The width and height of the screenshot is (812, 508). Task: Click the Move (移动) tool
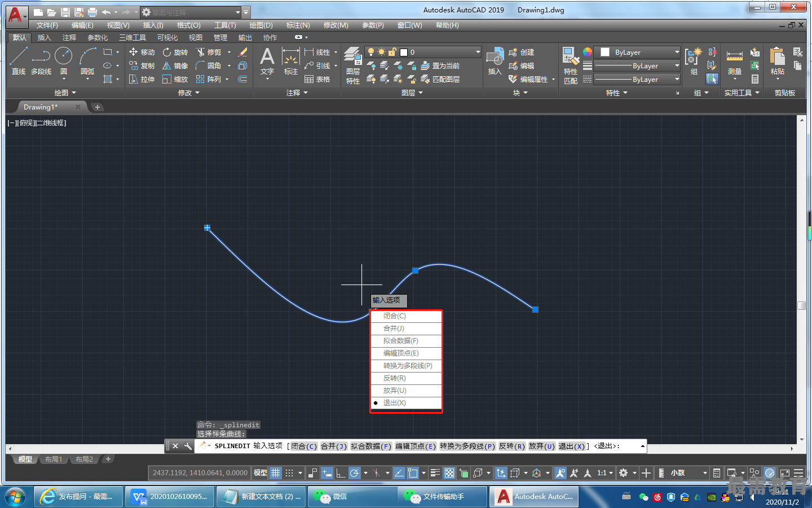click(x=142, y=52)
